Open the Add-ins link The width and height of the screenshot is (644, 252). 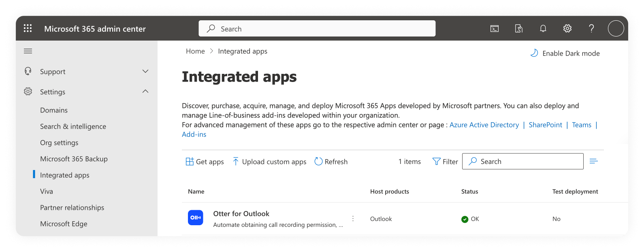194,134
